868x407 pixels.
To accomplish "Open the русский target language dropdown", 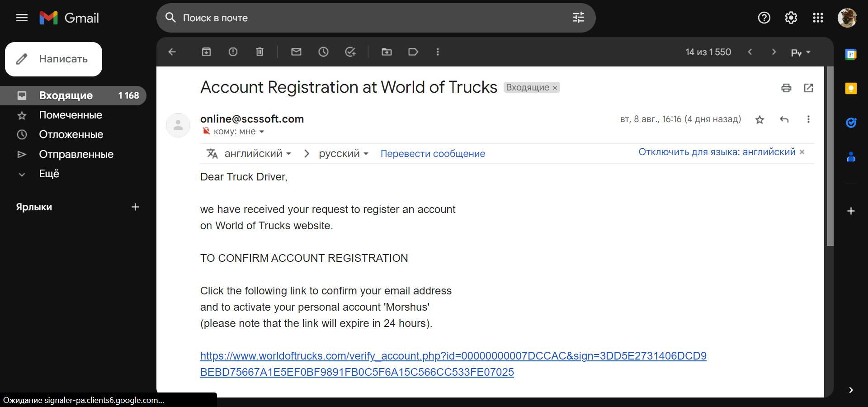I will pyautogui.click(x=344, y=154).
